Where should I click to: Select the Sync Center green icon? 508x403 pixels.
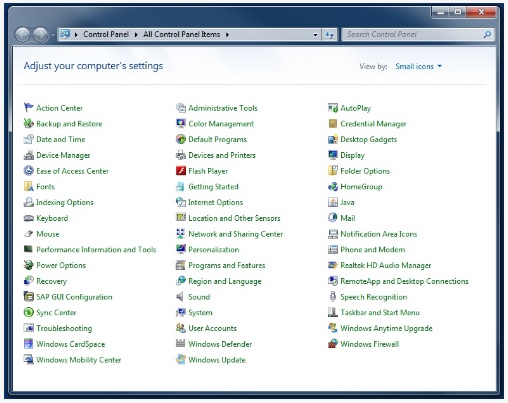coord(29,312)
